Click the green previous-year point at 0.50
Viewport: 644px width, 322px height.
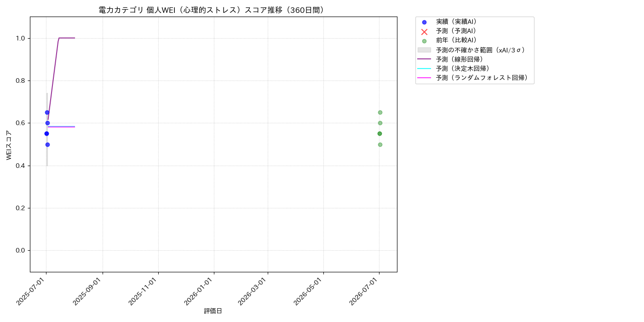380,144
